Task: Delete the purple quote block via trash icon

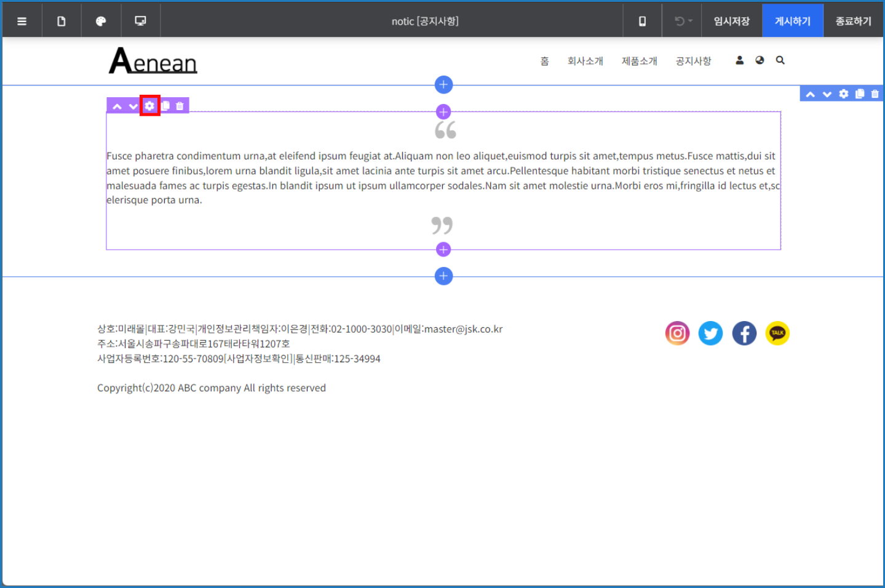Action: click(x=180, y=106)
